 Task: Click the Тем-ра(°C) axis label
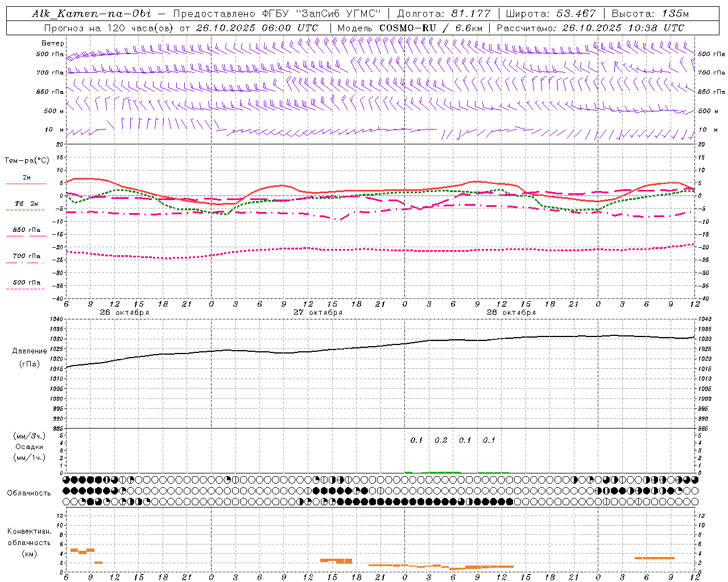[27, 161]
